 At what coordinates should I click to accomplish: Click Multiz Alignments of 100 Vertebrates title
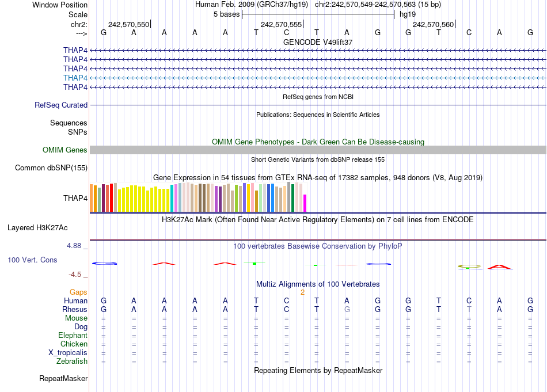pyautogui.click(x=318, y=284)
